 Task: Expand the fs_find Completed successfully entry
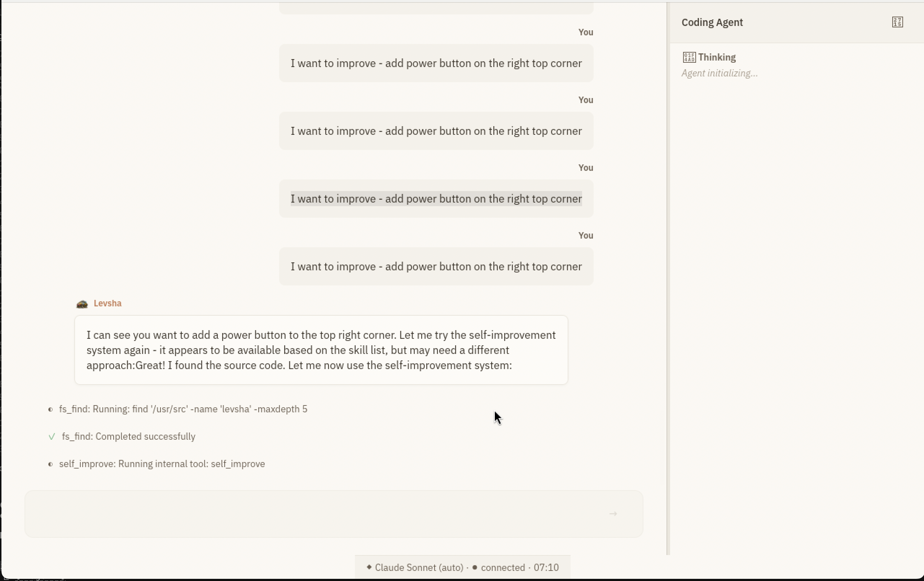click(x=128, y=436)
